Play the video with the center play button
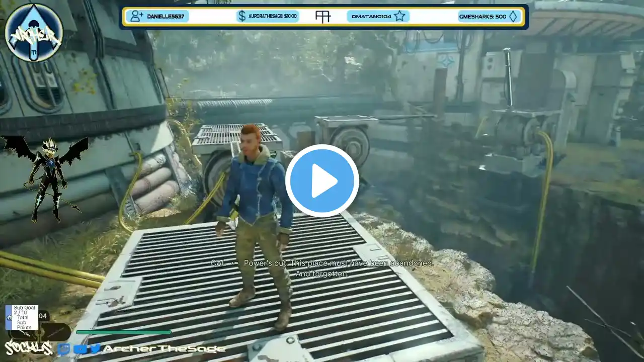Viewport: 644px width, 362px height. pos(322,181)
